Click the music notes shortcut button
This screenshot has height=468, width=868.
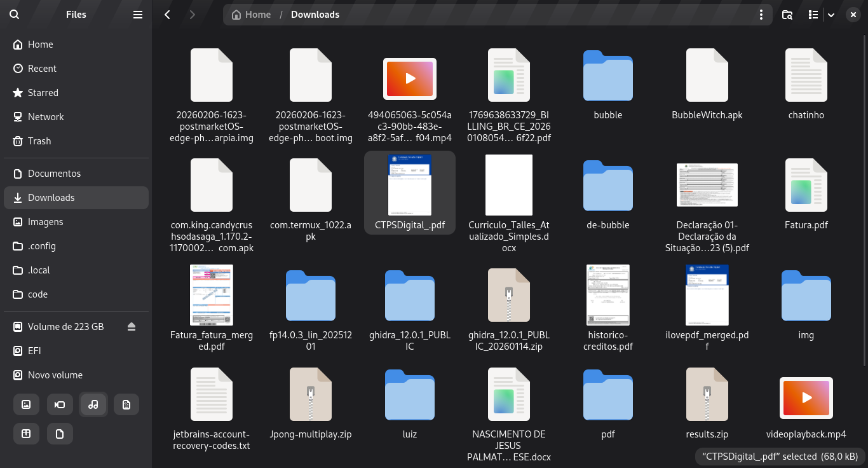pyautogui.click(x=93, y=404)
